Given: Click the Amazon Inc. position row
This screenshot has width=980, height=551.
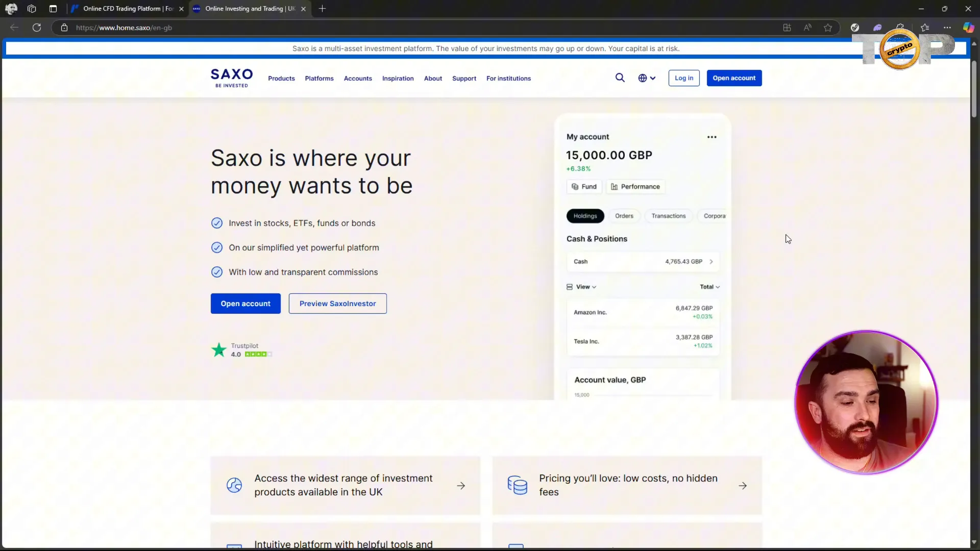Looking at the screenshot, I should (643, 312).
